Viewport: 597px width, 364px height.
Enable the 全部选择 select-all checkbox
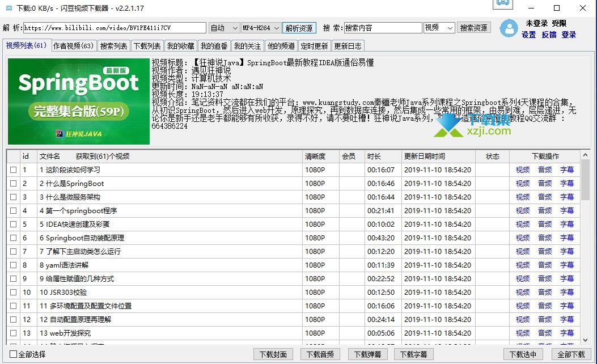click(14, 354)
